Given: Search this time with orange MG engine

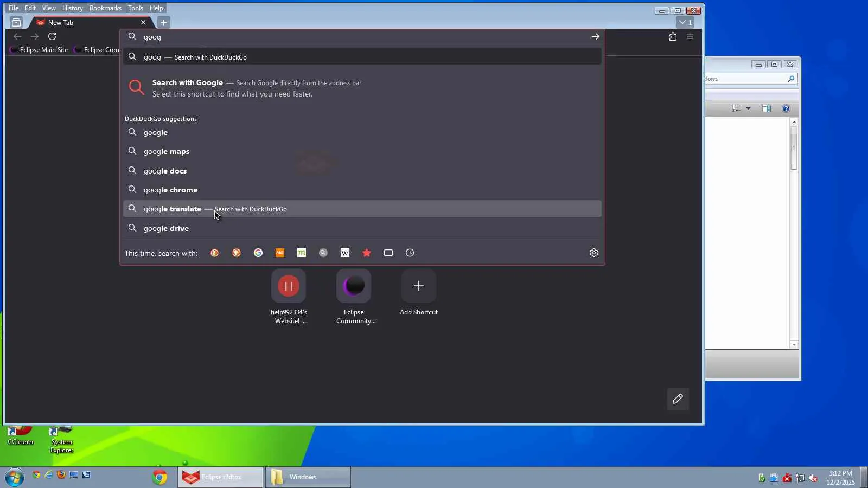Looking at the screenshot, I should tap(280, 253).
